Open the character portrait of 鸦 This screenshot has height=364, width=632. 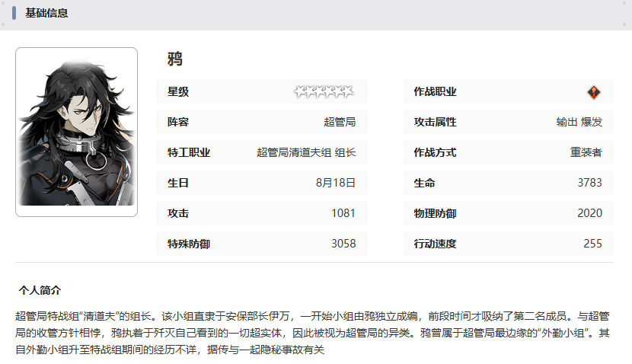pos(76,132)
